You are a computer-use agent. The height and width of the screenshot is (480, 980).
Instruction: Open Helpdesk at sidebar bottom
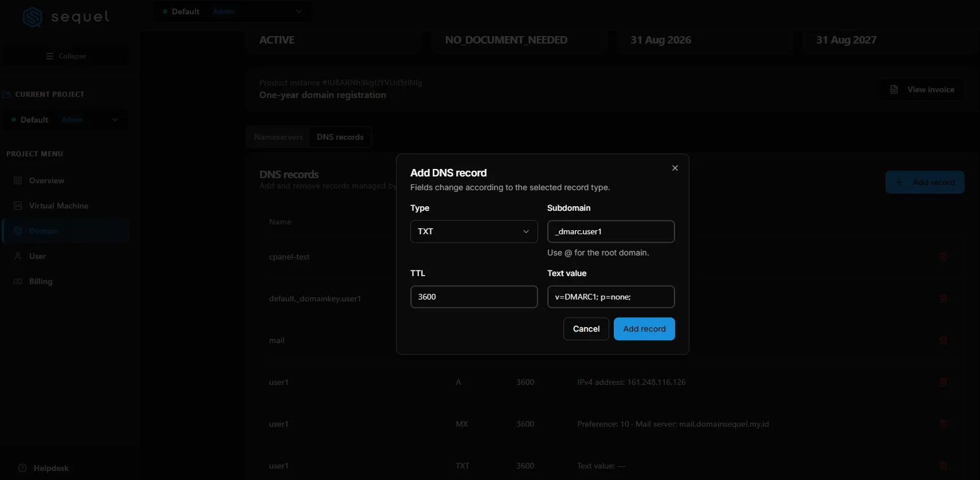[x=43, y=468]
